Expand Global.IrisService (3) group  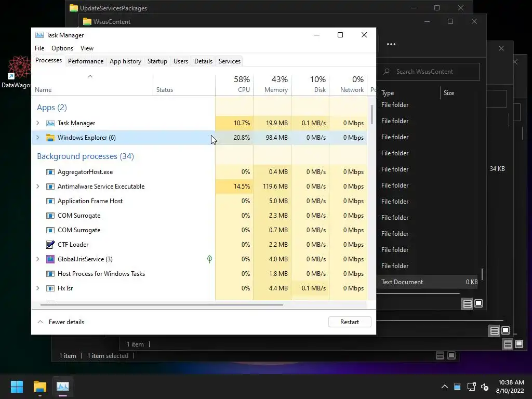[37, 259]
